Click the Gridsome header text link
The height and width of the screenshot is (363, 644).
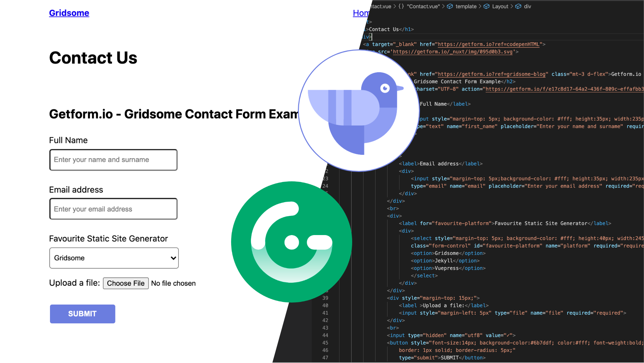click(x=69, y=12)
